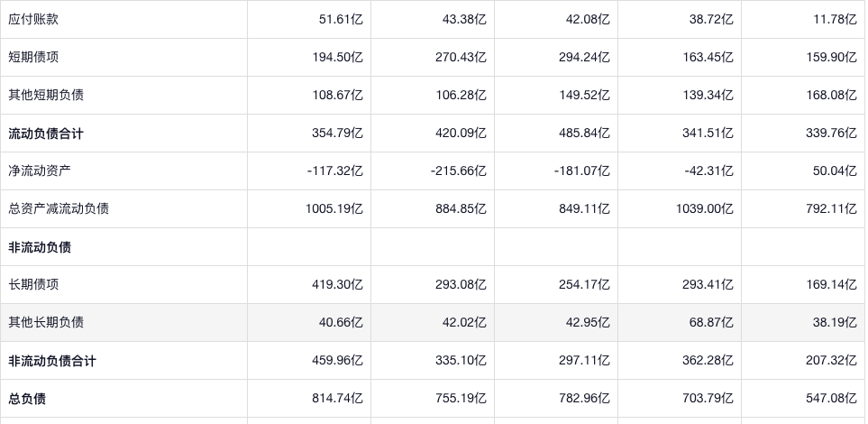Click the 非流动负债 section heading
The width and height of the screenshot is (868, 424).
point(40,247)
